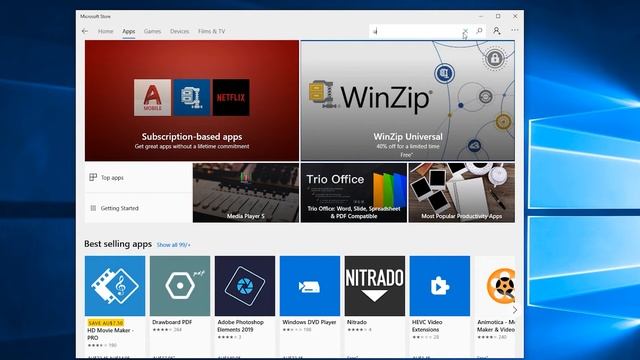
Task: Click the Nitrado title text
Action: pyautogui.click(x=357, y=322)
